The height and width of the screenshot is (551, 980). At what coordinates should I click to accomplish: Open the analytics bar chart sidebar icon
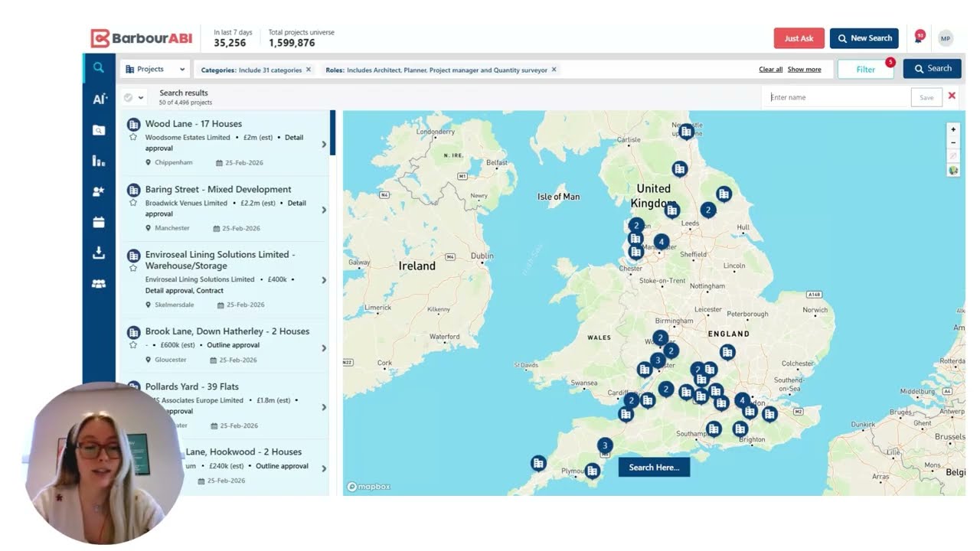(99, 161)
